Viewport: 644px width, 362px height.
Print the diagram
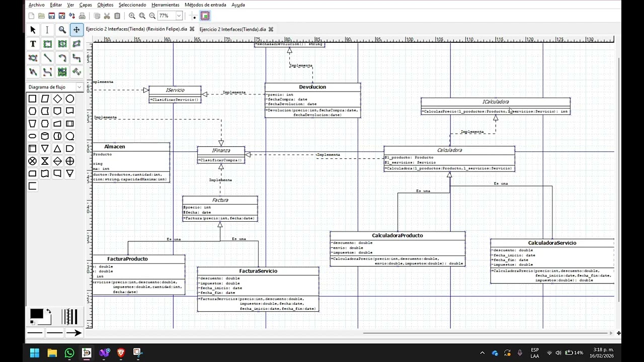pos(82,16)
